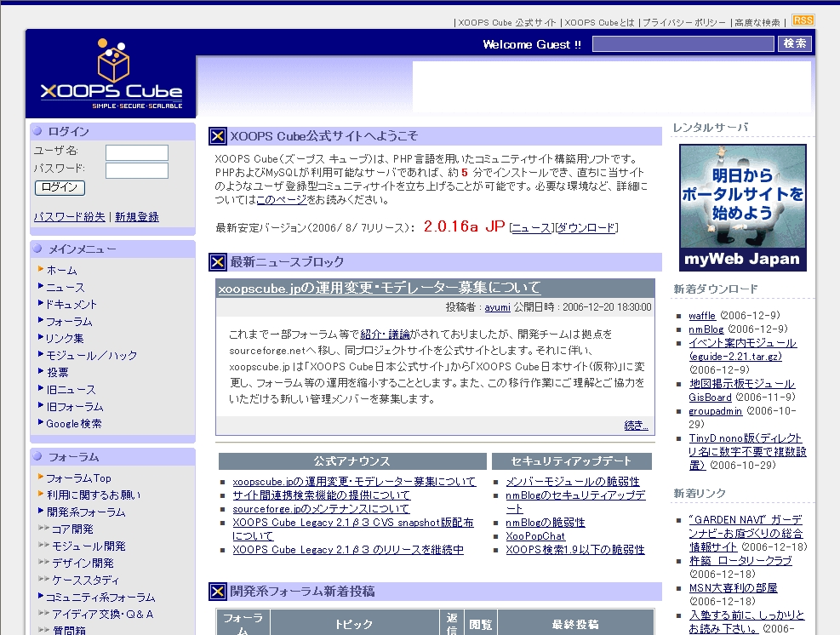Open XOOPS Cube 公式サイト top link
The width and height of the screenshot is (840, 635).
[x=506, y=22]
